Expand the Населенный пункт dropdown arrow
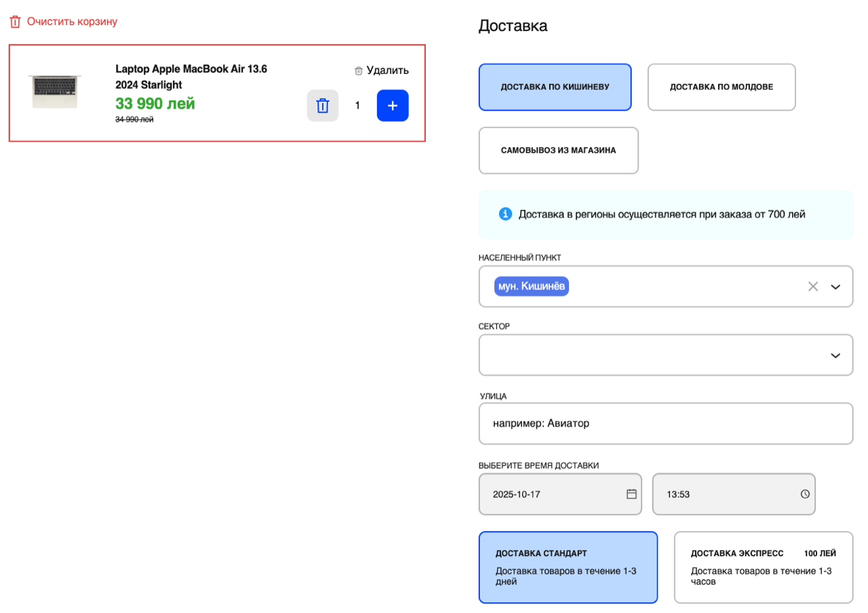 835,287
